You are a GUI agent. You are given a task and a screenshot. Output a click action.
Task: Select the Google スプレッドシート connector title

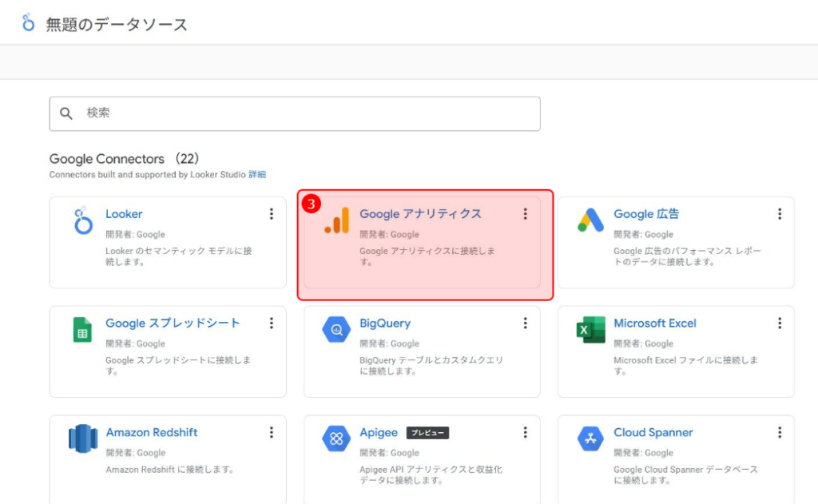click(x=173, y=323)
